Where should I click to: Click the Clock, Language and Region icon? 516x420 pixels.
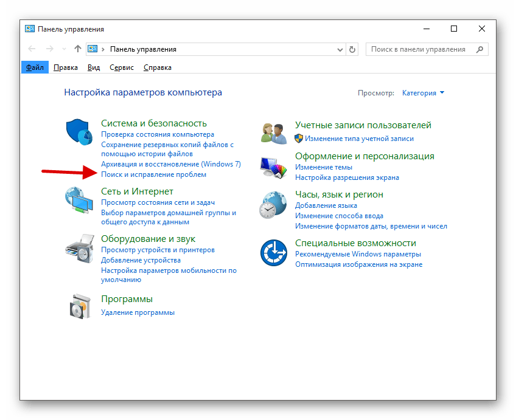[x=273, y=204]
